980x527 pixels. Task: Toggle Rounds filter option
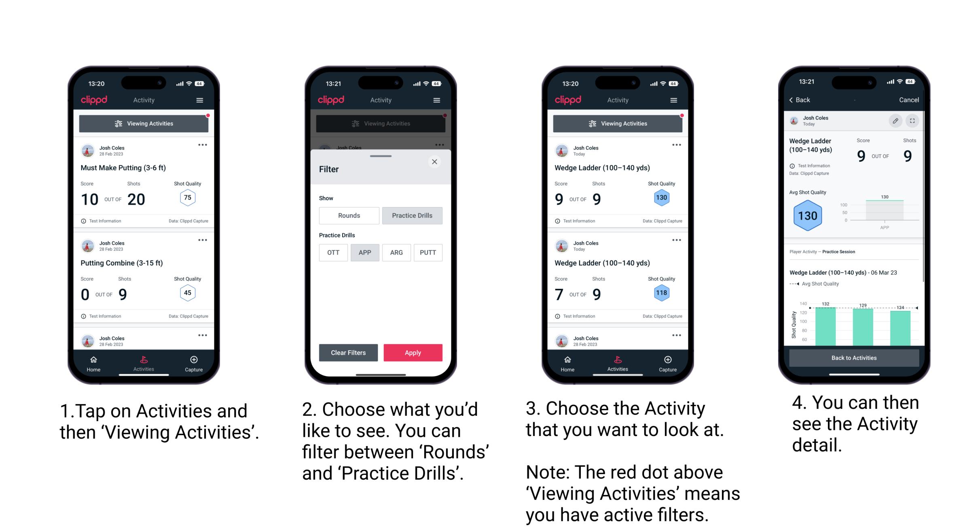(x=349, y=216)
